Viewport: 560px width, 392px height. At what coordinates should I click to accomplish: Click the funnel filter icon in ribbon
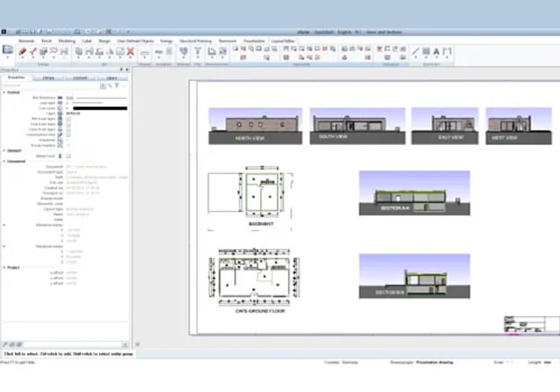point(197,51)
